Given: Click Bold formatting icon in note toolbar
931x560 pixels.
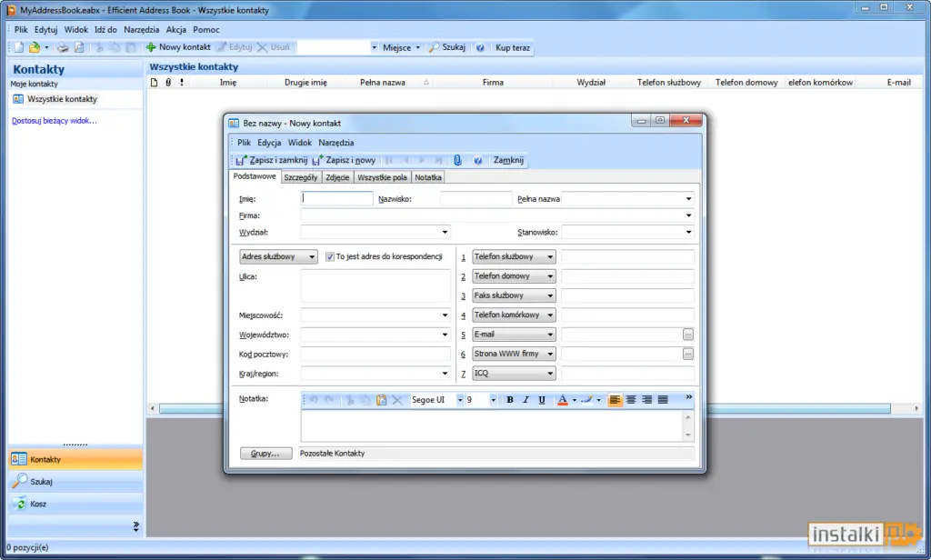Looking at the screenshot, I should click(509, 400).
